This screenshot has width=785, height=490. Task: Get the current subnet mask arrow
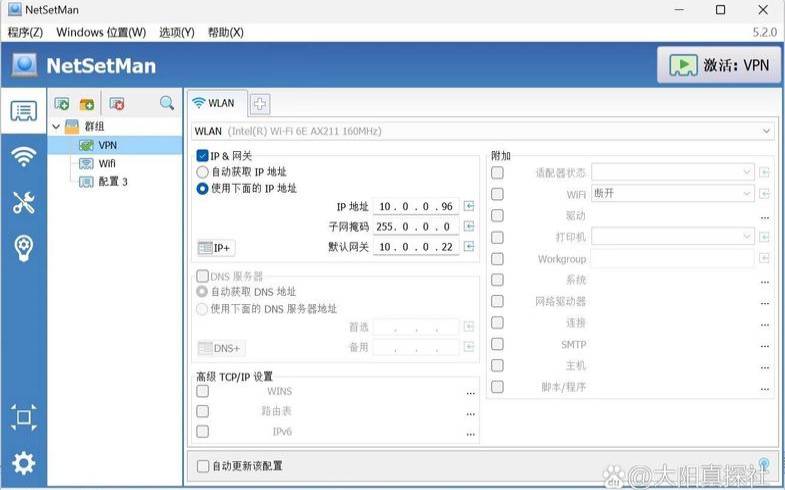tap(469, 226)
